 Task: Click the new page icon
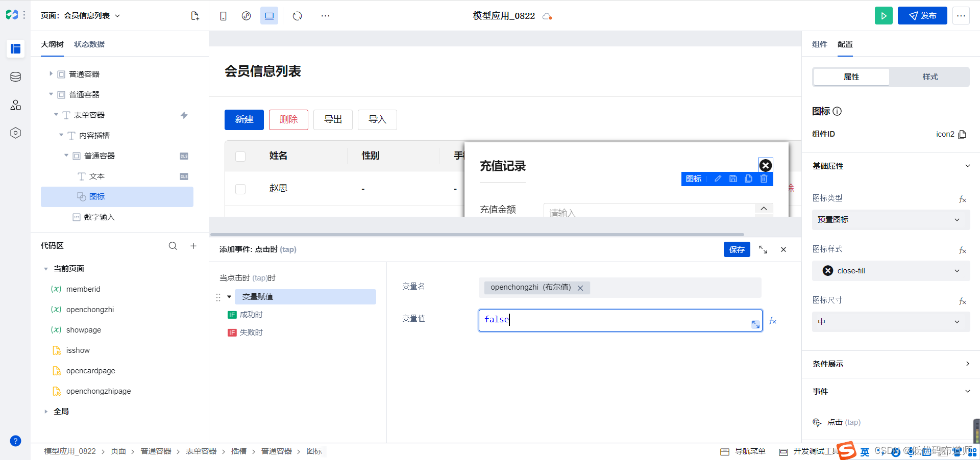[195, 16]
